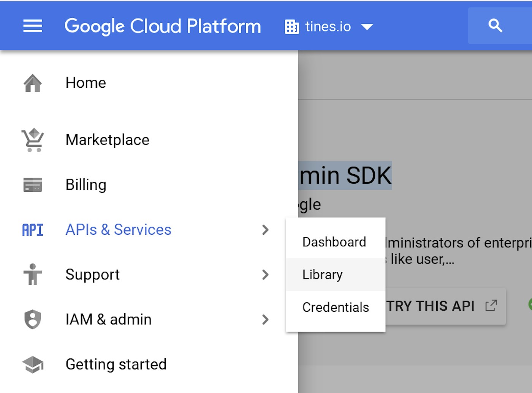Select Library from the submenu
This screenshot has width=532, height=393.
coord(323,275)
